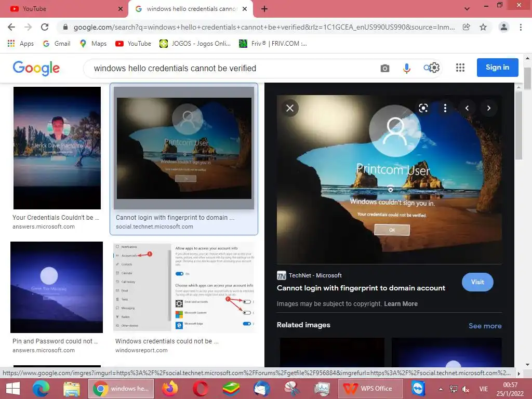Click the address bar URL
532x399 pixels.
tap(264, 27)
